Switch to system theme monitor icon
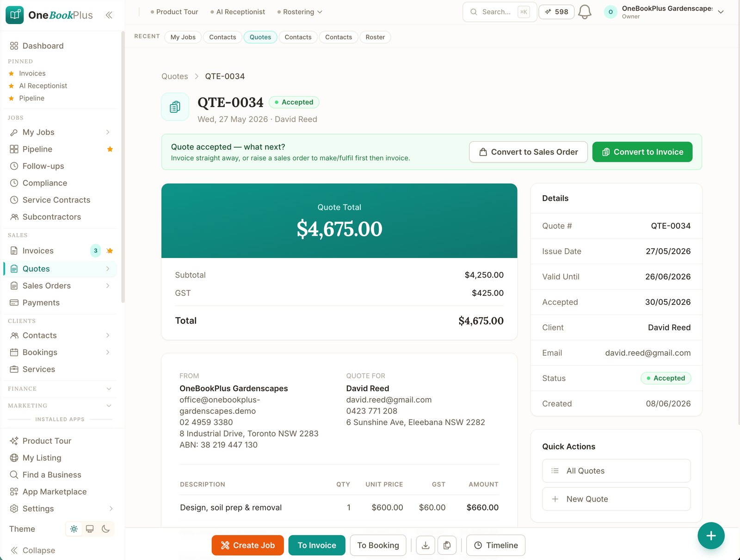This screenshot has width=740, height=560. [x=90, y=529]
